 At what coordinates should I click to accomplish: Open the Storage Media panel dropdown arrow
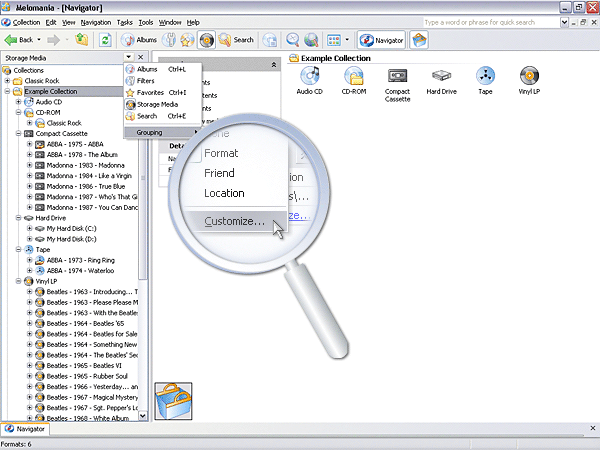(x=127, y=58)
